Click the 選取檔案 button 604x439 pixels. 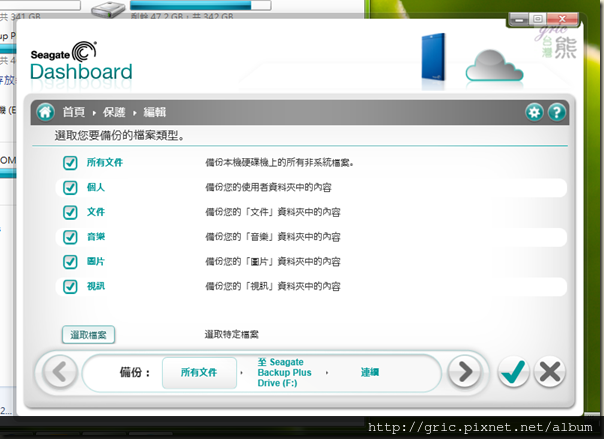(88, 335)
